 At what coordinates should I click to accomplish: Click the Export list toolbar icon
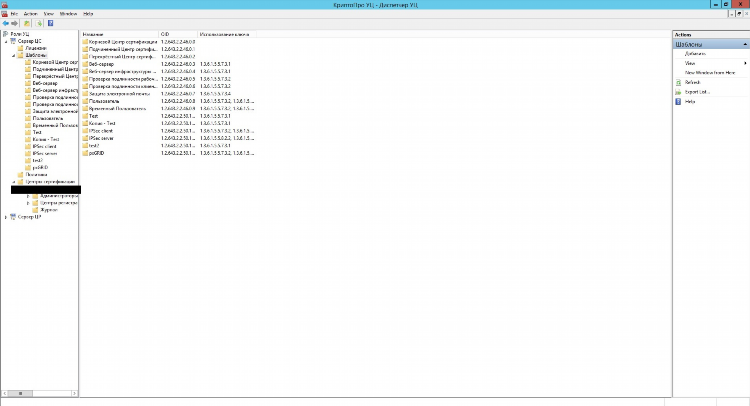39,23
